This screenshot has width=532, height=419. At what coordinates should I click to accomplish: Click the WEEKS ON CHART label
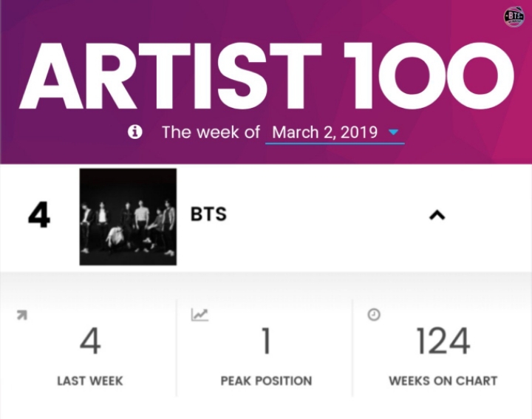(x=443, y=381)
